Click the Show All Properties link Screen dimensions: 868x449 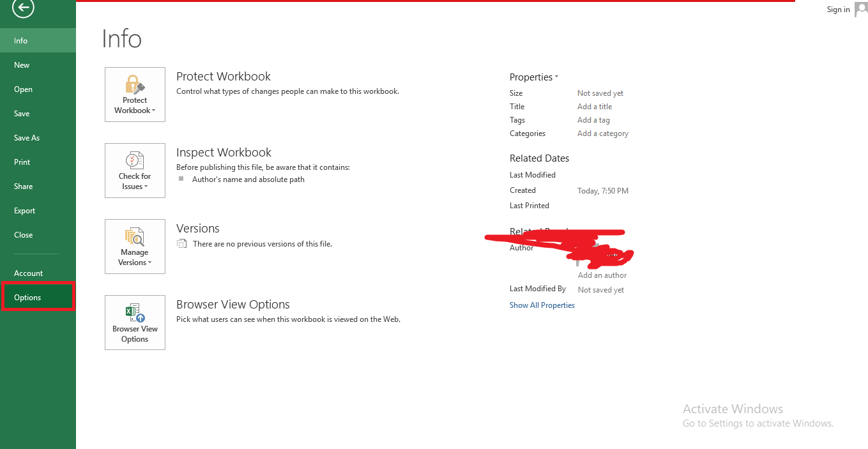click(542, 305)
